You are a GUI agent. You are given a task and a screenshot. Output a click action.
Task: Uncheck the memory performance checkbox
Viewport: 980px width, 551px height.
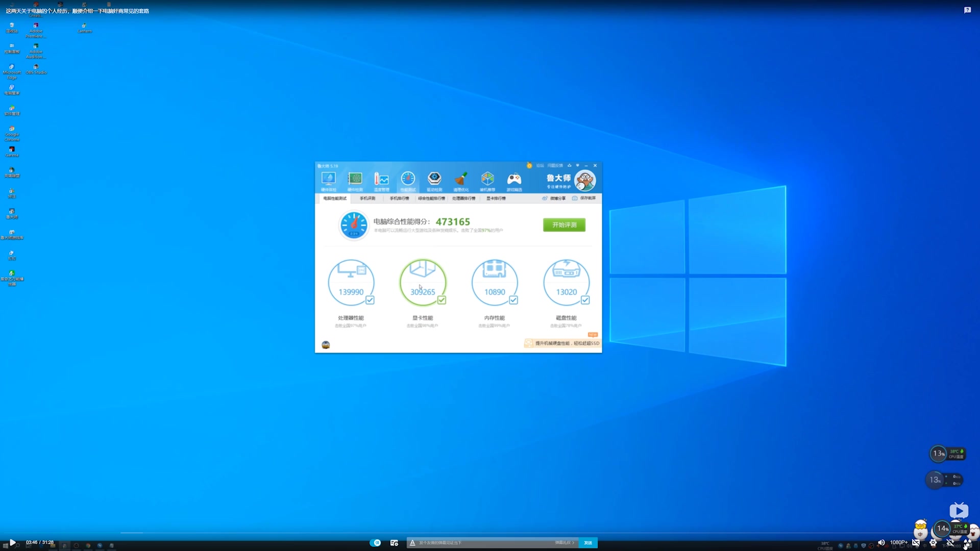pos(513,300)
